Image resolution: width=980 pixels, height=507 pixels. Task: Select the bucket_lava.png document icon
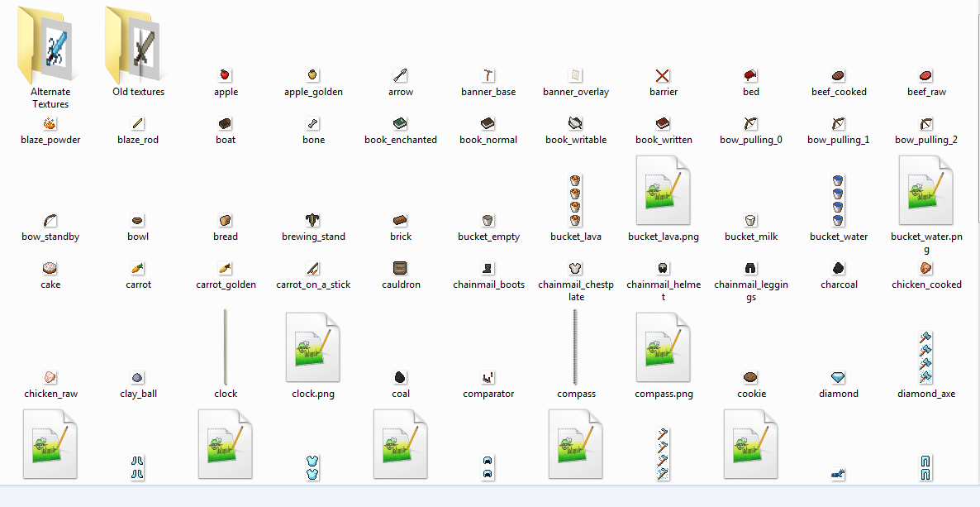664,190
